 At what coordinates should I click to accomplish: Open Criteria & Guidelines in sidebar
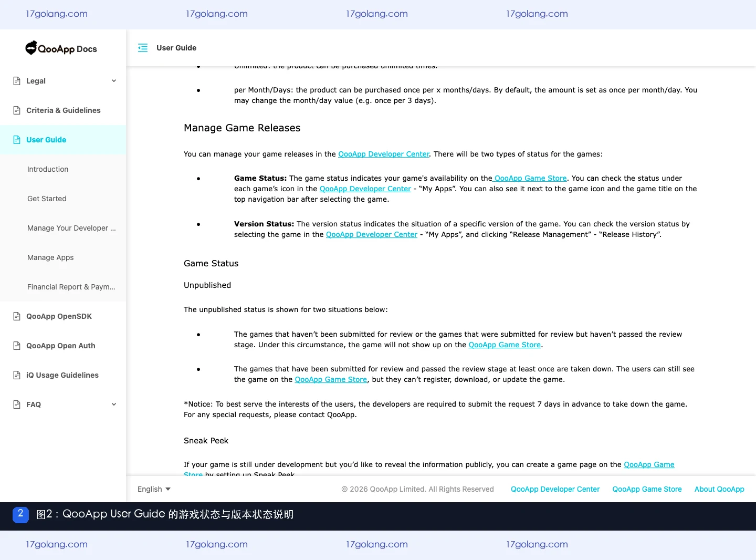coord(63,110)
